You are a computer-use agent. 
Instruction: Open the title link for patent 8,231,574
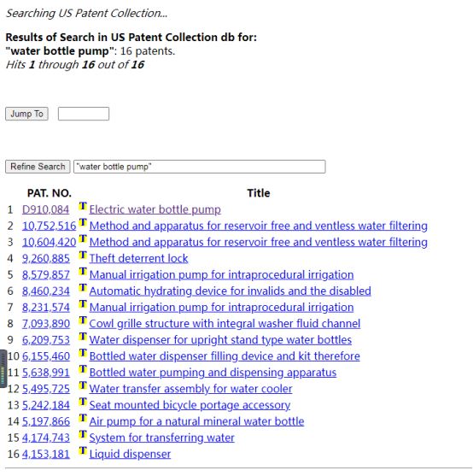221,308
